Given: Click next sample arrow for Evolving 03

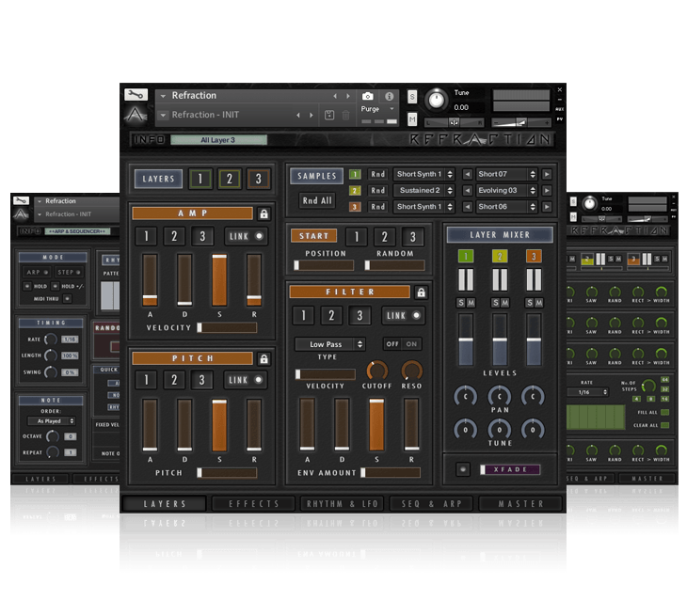Looking at the screenshot, I should 547,191.
